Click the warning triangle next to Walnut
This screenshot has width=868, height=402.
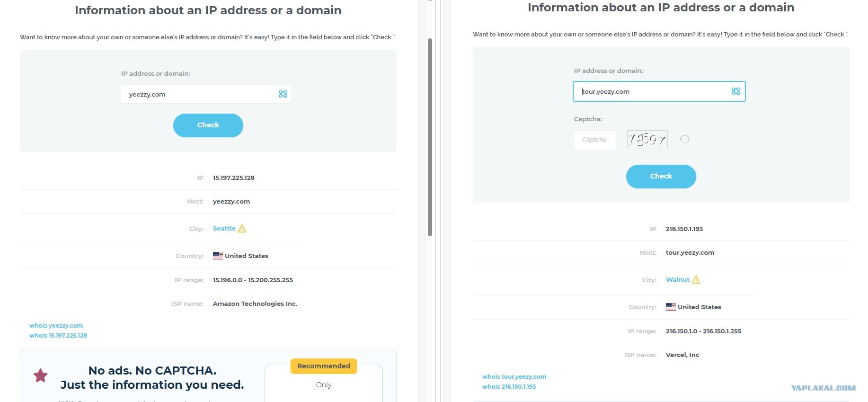[696, 280]
